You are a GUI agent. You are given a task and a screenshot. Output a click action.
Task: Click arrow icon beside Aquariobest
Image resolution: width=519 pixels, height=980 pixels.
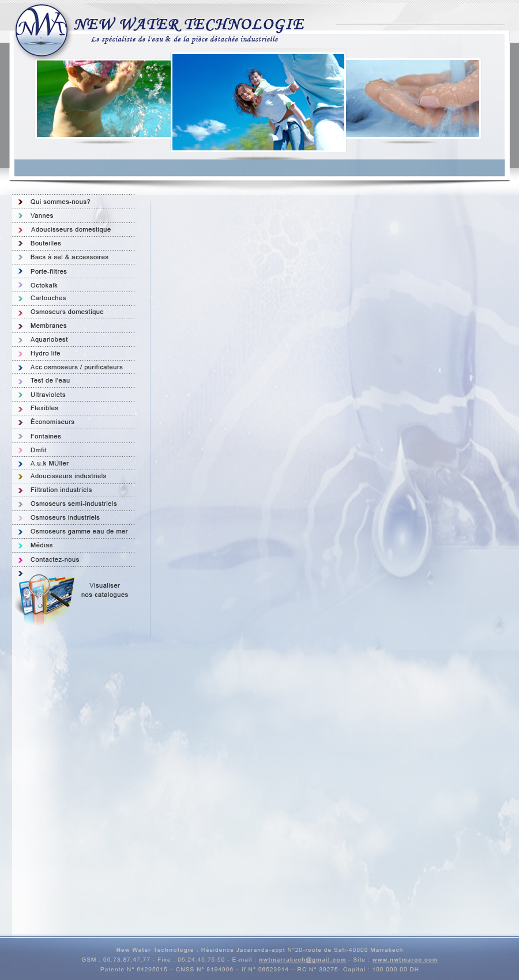pyautogui.click(x=20, y=340)
